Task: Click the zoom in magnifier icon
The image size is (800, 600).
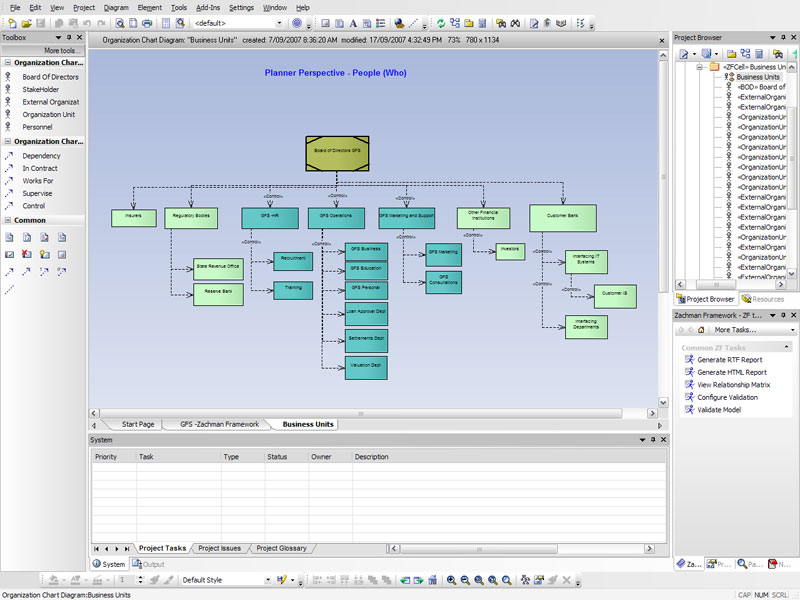Action: click(452, 580)
